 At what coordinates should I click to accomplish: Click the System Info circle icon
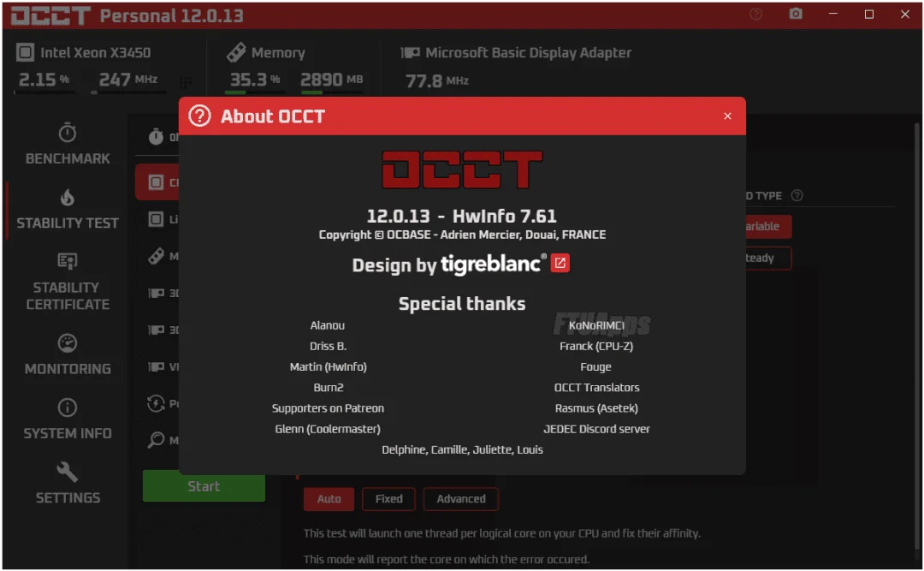68,407
